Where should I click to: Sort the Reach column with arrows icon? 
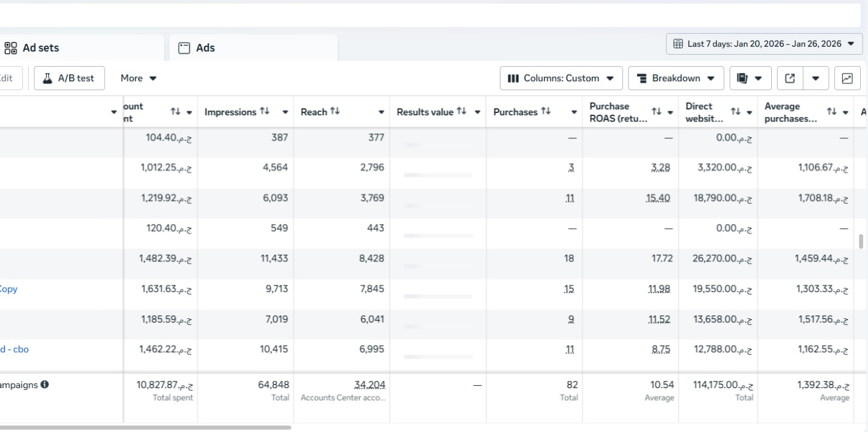335,112
